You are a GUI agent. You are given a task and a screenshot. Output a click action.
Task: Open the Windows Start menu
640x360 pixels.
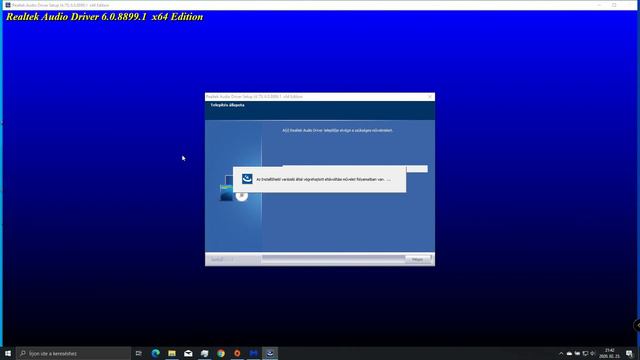coord(8,353)
